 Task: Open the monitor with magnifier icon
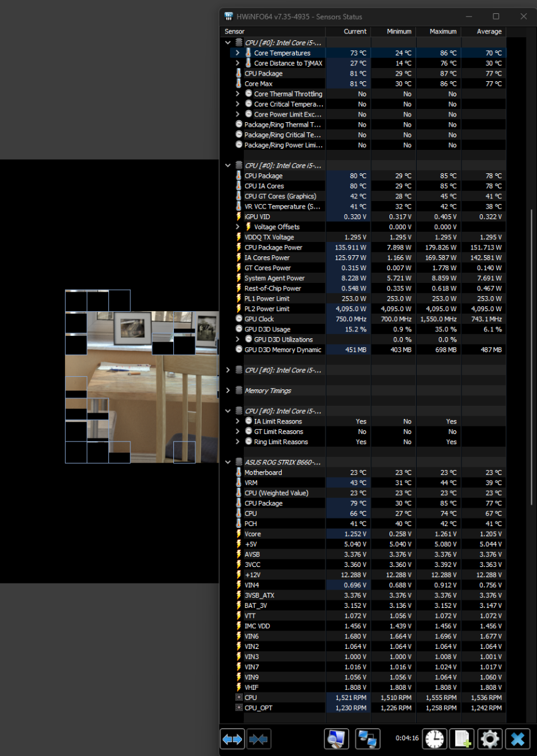[337, 739]
